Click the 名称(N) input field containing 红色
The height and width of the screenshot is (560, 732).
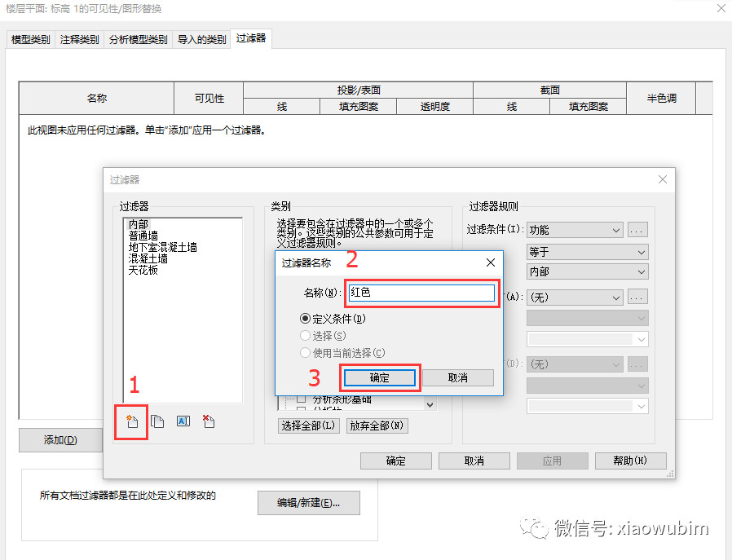tap(421, 293)
